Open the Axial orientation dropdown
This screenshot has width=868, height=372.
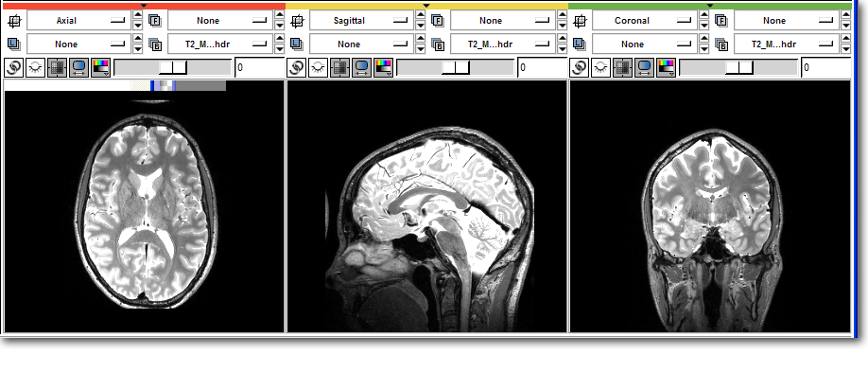[79, 21]
